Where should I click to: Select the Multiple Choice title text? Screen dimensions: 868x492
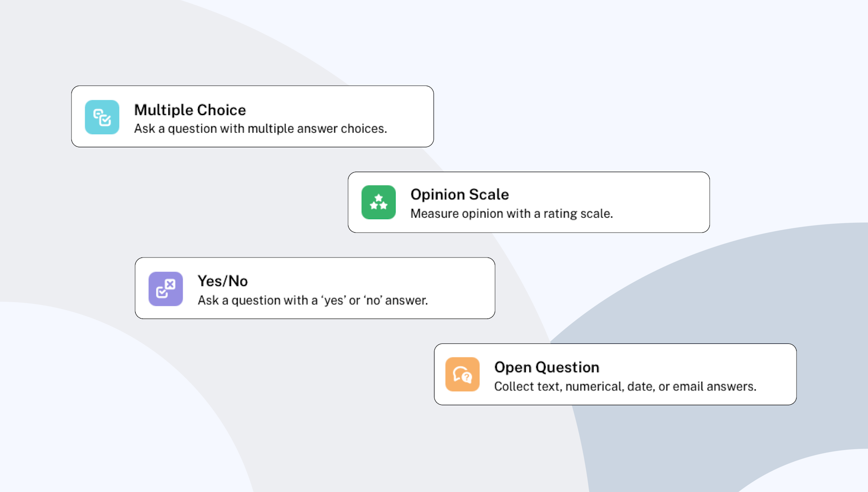[190, 110]
